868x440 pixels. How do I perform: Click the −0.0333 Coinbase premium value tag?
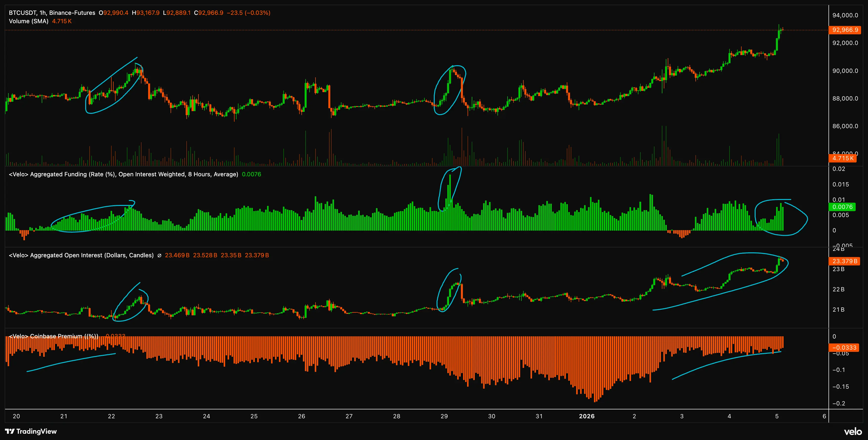pyautogui.click(x=844, y=347)
